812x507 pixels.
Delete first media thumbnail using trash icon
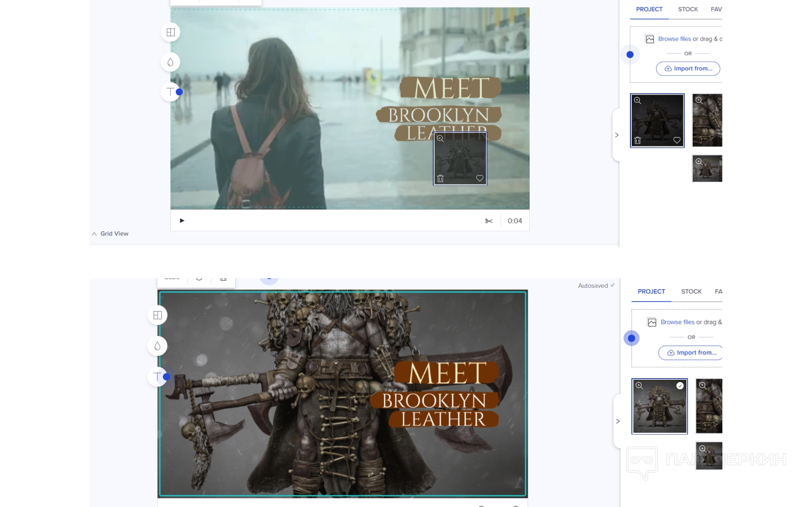click(x=638, y=141)
